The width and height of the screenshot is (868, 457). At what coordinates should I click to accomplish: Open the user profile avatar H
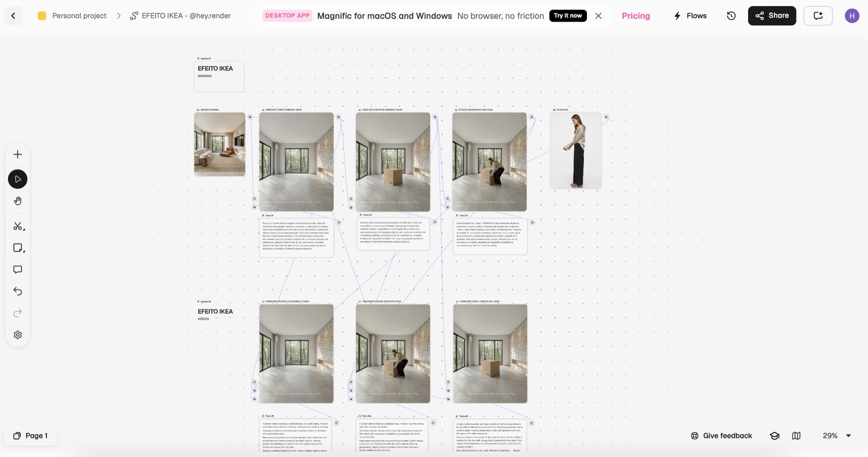tap(852, 16)
